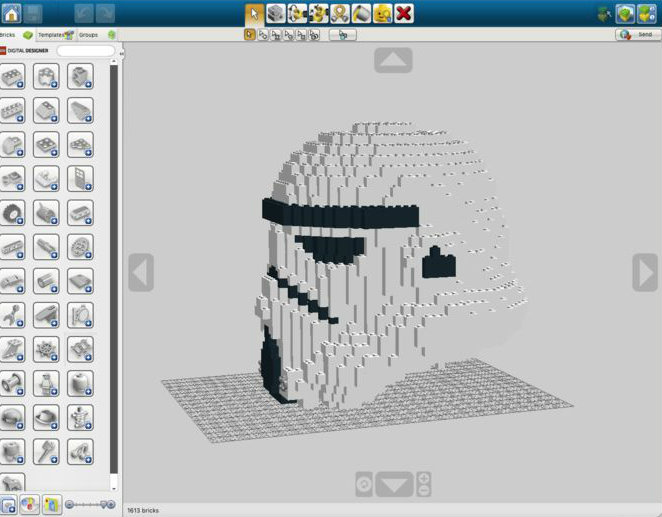Choose multiple selection sub-tool
This screenshot has width=662, height=517.
click(263, 35)
